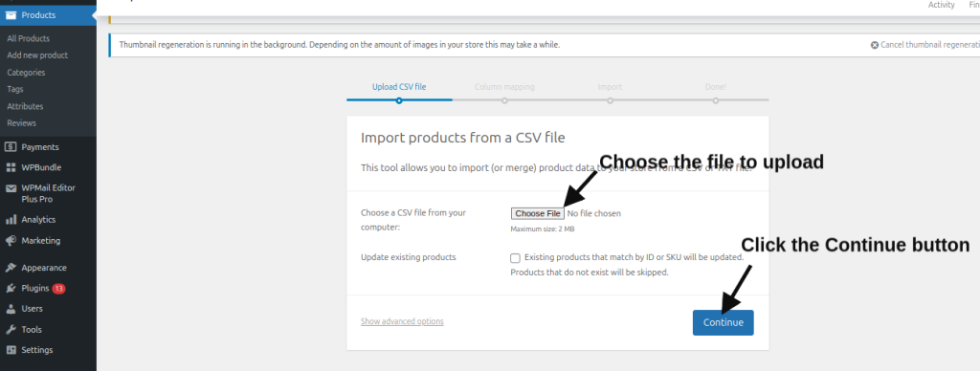980x371 pixels.
Task: Go to Add new product
Action: click(37, 55)
